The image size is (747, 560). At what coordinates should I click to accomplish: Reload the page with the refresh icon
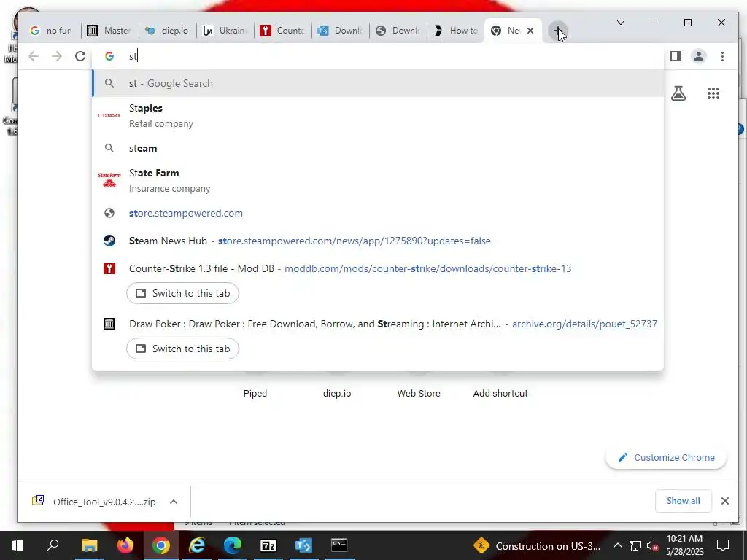click(80, 56)
